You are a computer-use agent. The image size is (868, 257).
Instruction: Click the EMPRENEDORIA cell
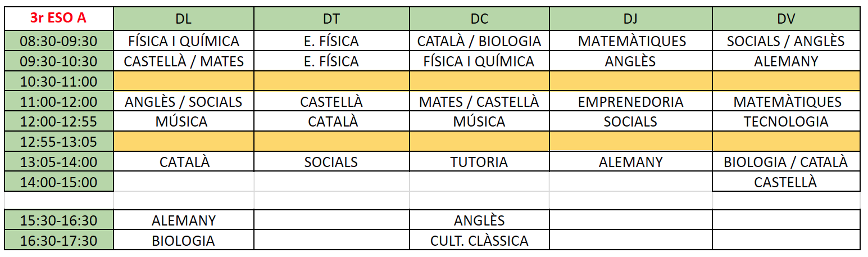point(630,102)
